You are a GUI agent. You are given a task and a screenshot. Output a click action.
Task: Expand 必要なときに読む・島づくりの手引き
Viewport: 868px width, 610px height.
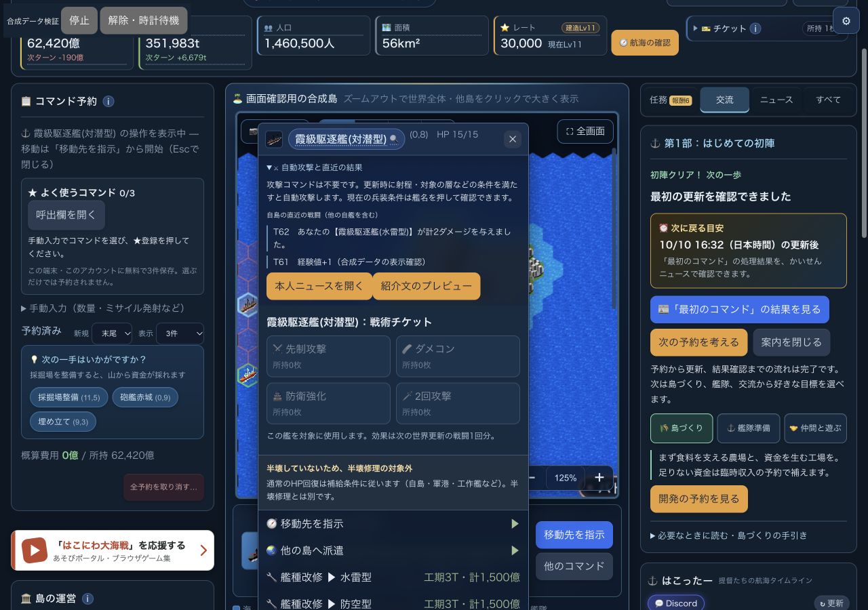click(729, 535)
